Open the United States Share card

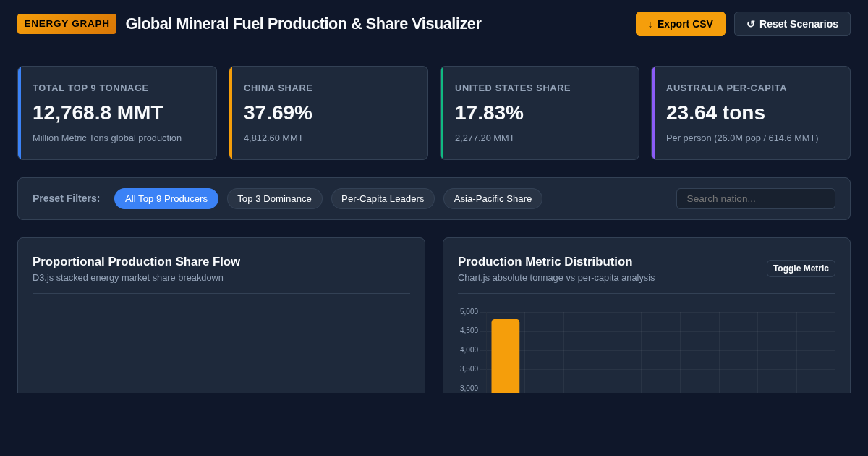[x=540, y=113]
